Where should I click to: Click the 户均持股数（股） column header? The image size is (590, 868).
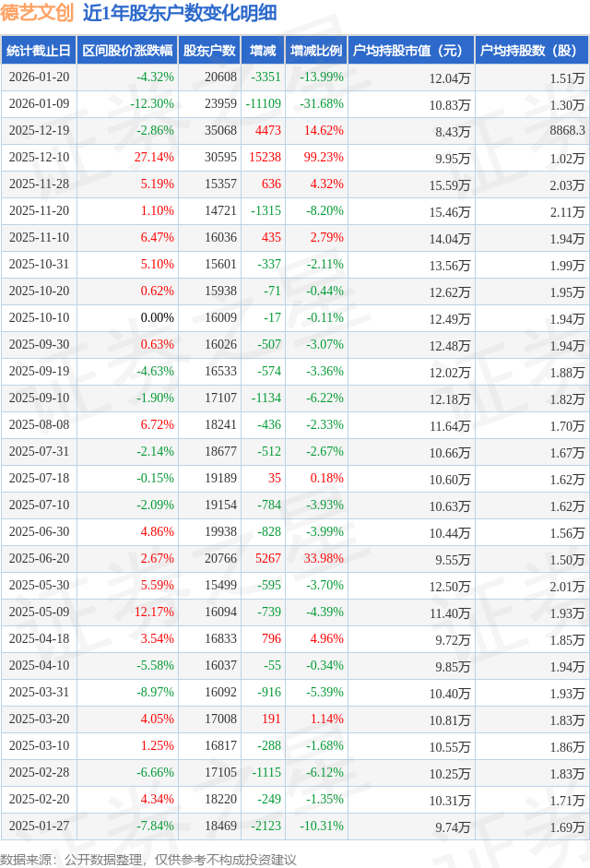pyautogui.click(x=533, y=52)
